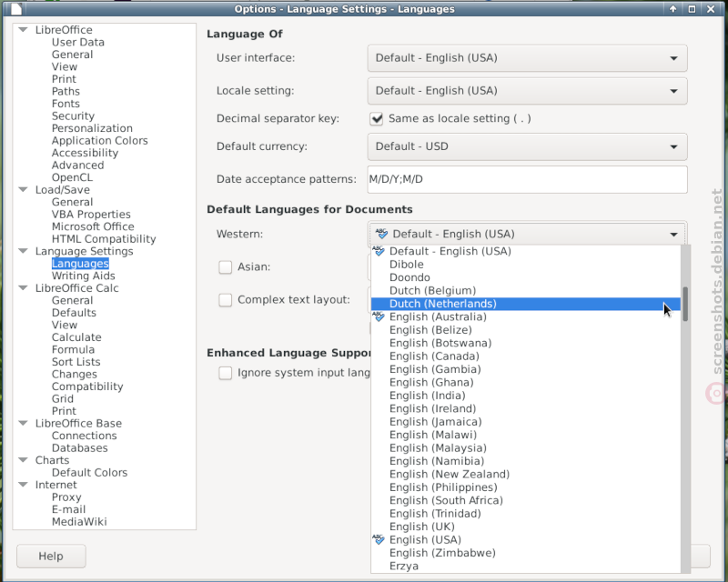Click the language list scrollbar thumb
The image size is (728, 582).
pyautogui.click(x=685, y=304)
